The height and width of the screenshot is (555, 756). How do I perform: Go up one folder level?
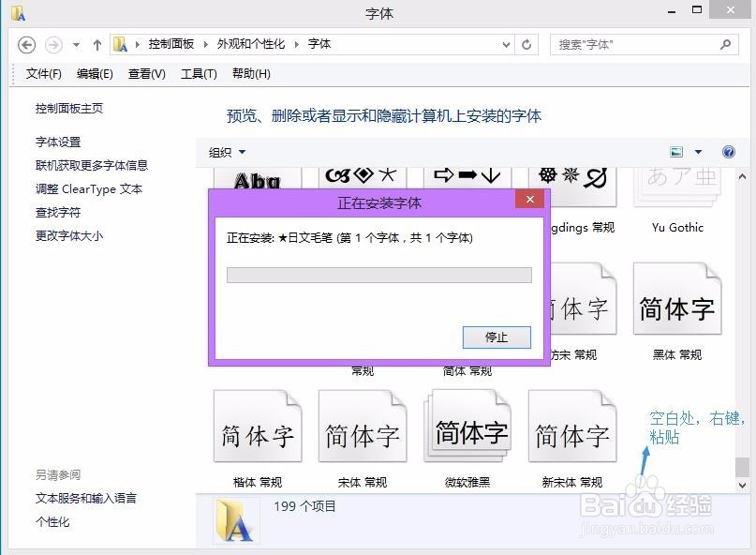96,45
